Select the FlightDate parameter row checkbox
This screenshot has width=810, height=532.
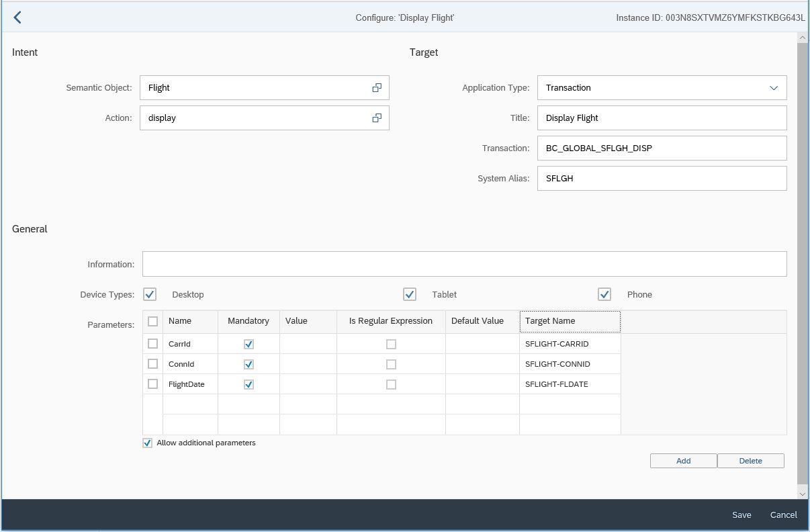coord(152,384)
